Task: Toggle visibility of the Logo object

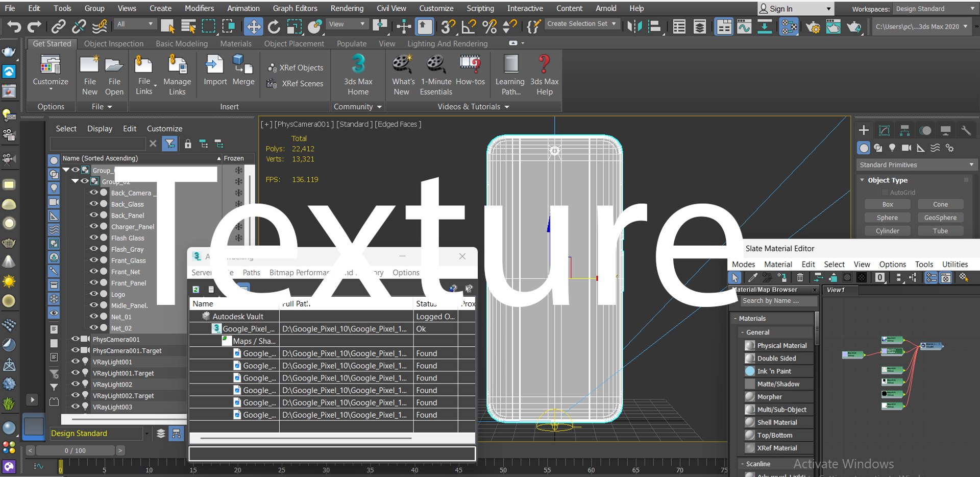Action: pos(94,294)
